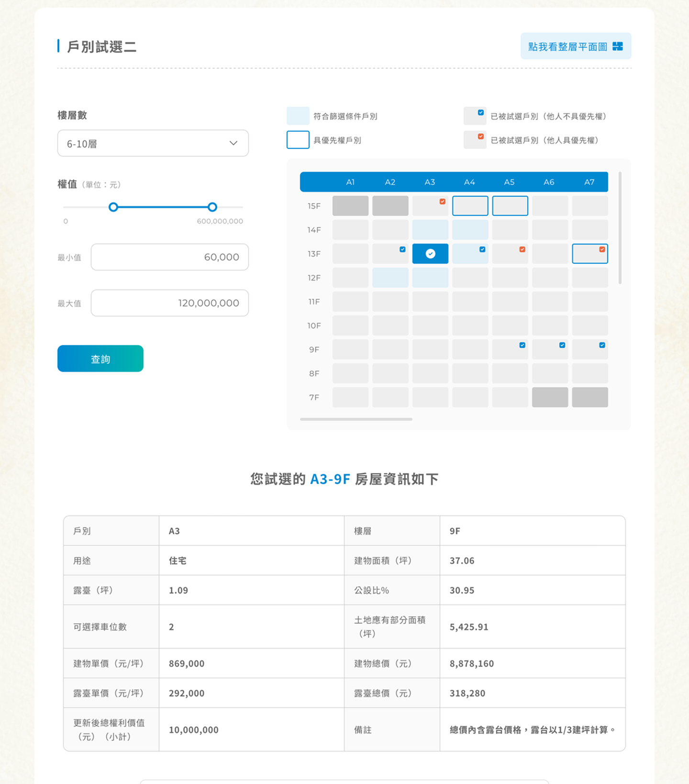Viewport: 689px width, 784px height.
Task: Click the orange checkmark on A3 15F
Action: (x=443, y=202)
